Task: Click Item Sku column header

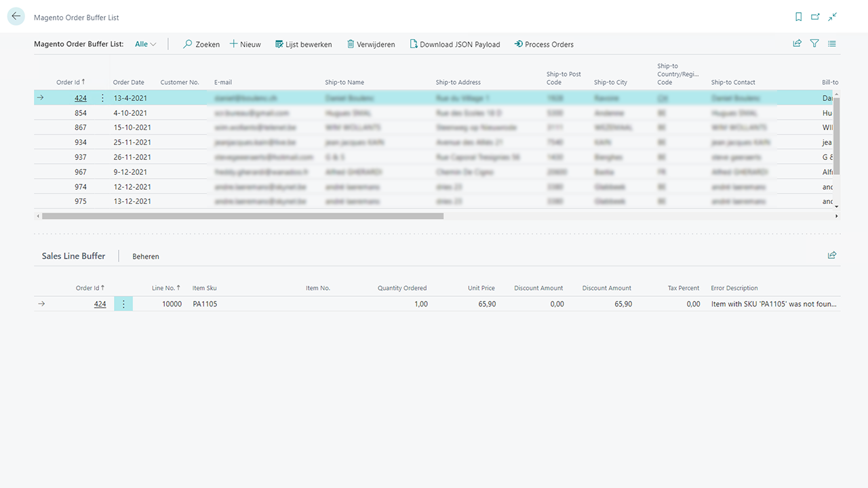Action: click(204, 288)
